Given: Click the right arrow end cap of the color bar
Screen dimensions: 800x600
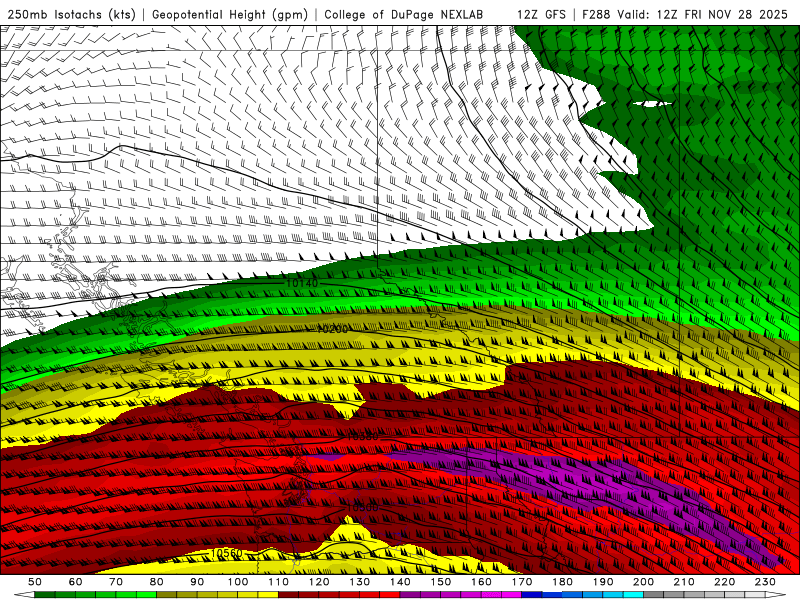Looking at the screenshot, I should click(776, 595).
